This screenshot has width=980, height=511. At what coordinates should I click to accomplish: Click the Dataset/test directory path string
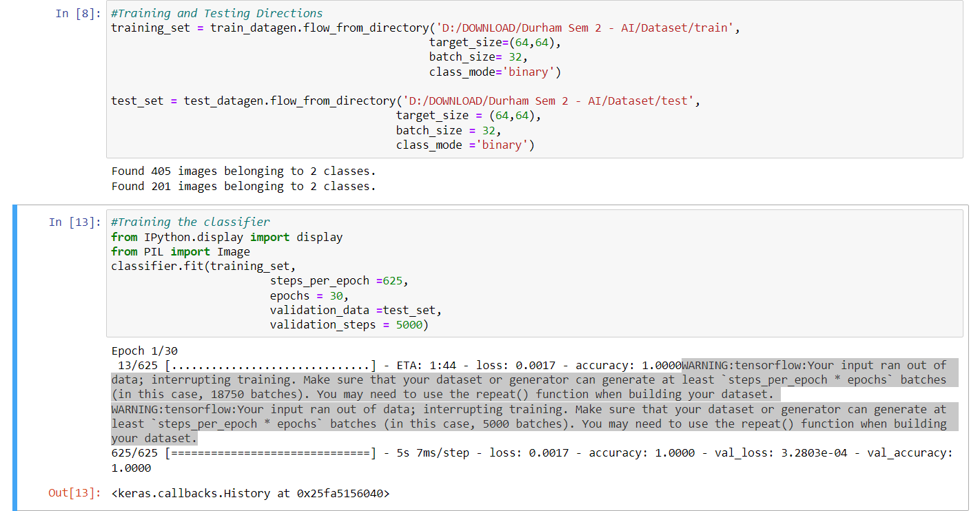[x=552, y=101]
